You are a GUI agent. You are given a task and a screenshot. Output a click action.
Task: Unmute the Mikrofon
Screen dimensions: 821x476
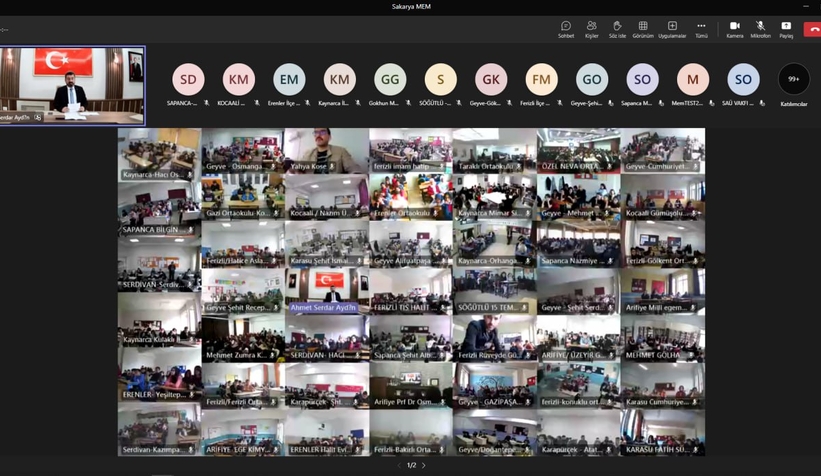click(760, 28)
